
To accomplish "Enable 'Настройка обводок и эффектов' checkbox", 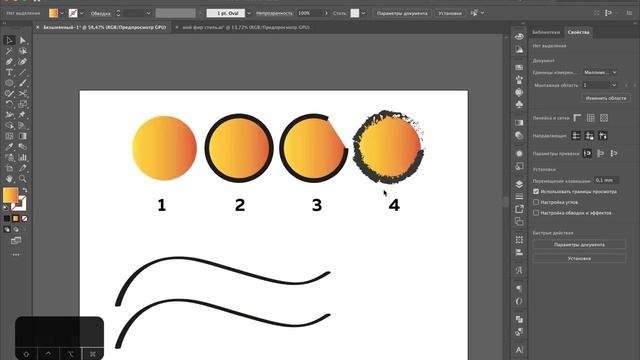I will (x=536, y=212).
